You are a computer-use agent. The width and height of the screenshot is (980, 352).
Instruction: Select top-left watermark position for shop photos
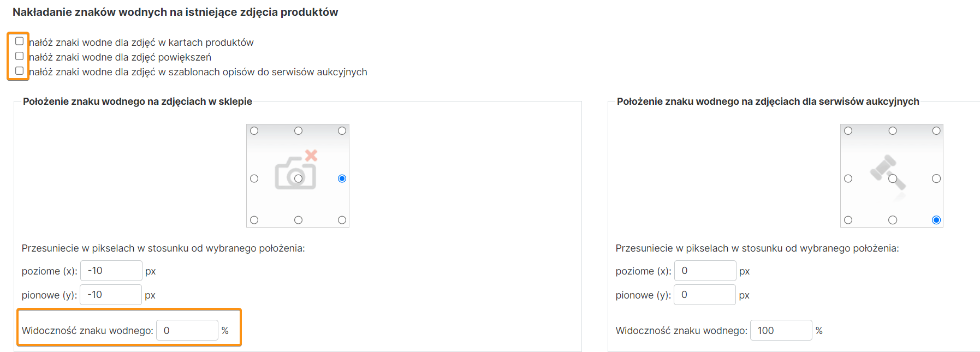click(254, 131)
